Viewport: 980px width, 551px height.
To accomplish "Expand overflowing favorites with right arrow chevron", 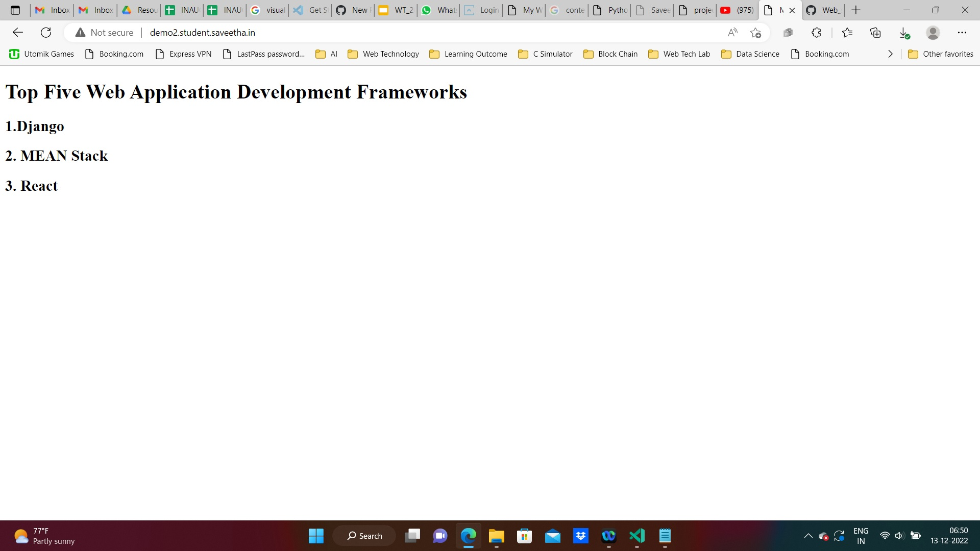I will pos(891,54).
